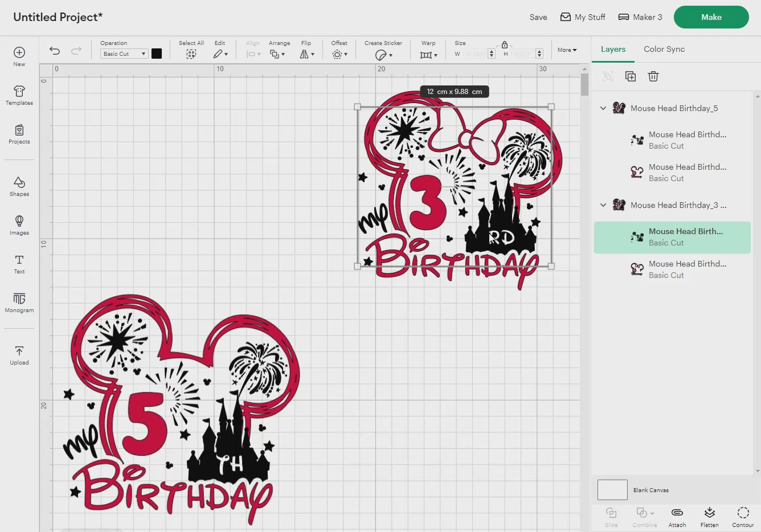Open the Edit pencil menu
Image resolution: width=761 pixels, height=532 pixels.
(x=220, y=54)
